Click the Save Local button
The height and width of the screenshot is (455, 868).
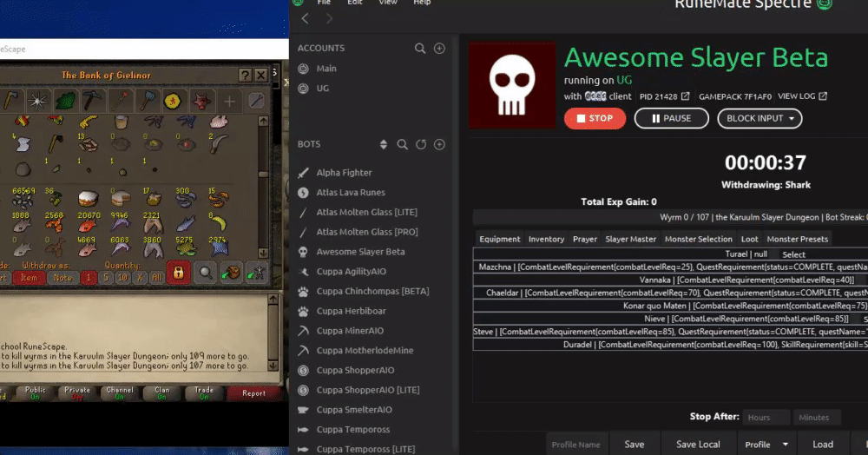tap(698, 445)
